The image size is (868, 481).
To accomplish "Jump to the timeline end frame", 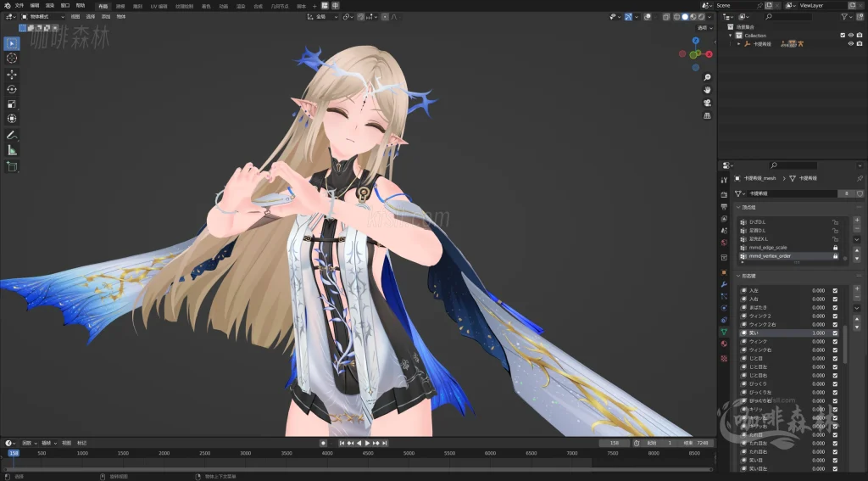I will click(x=385, y=443).
